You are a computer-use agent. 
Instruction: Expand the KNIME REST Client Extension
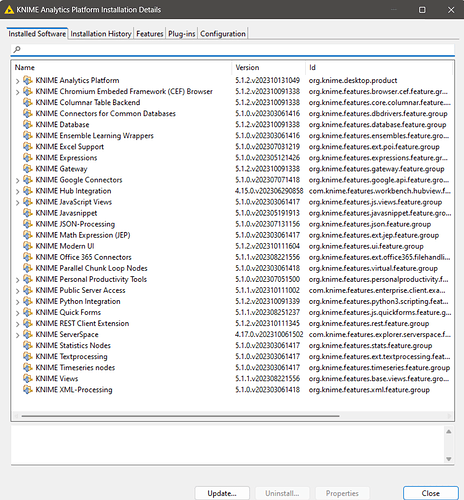tap(17, 324)
